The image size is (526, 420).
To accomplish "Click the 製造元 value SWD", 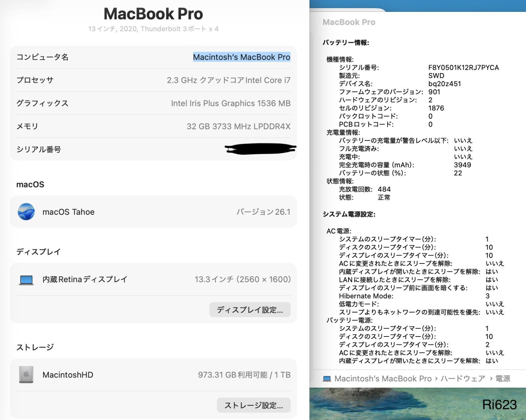I will (x=436, y=76).
